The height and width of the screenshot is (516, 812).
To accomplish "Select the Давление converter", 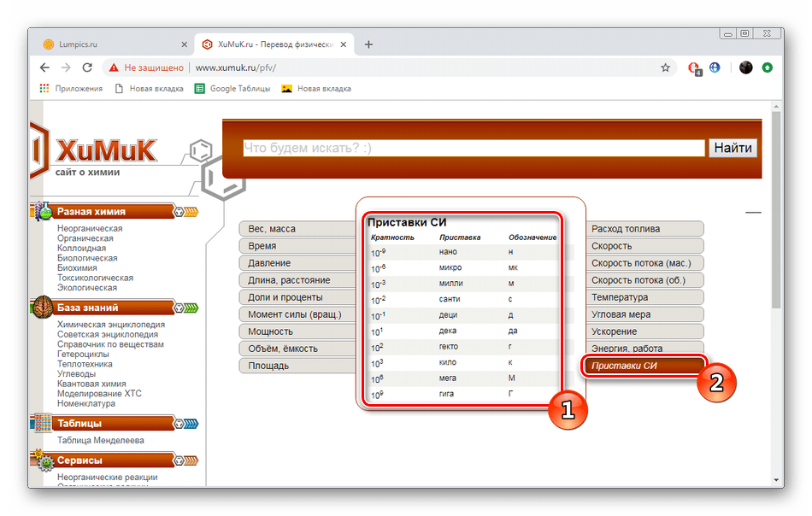I will [297, 263].
